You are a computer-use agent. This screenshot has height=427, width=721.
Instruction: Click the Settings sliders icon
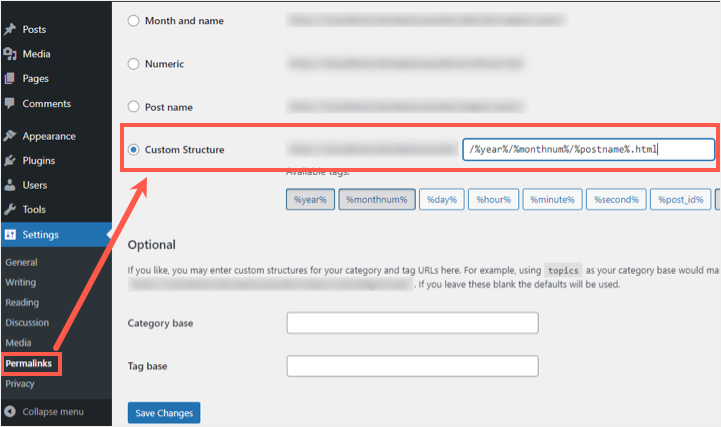[10, 234]
